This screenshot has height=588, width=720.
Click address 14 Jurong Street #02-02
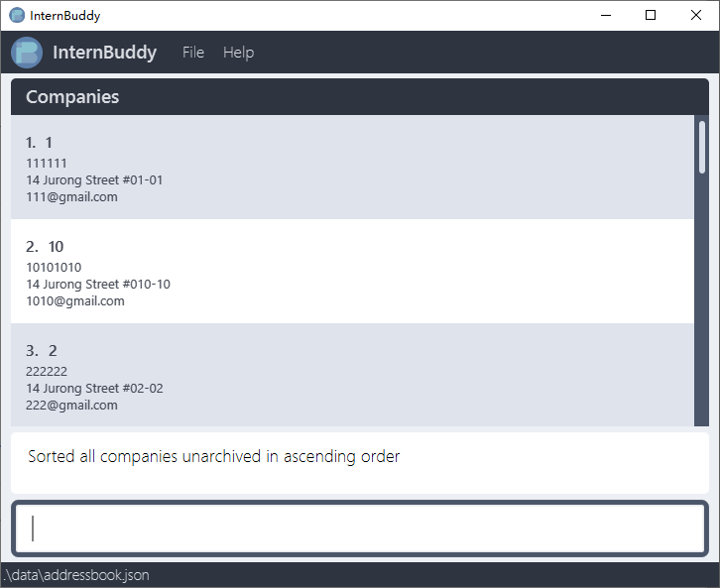pyautogui.click(x=94, y=389)
